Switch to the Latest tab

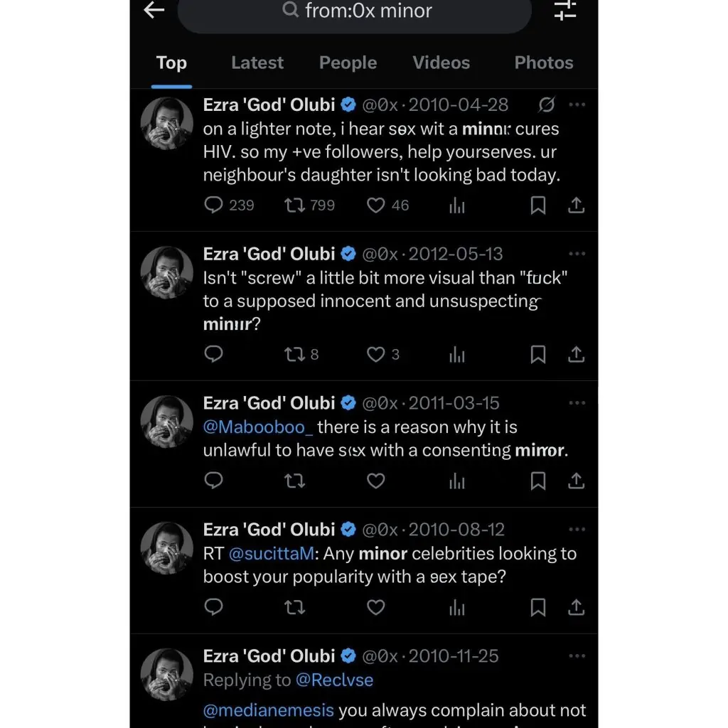coord(257,63)
